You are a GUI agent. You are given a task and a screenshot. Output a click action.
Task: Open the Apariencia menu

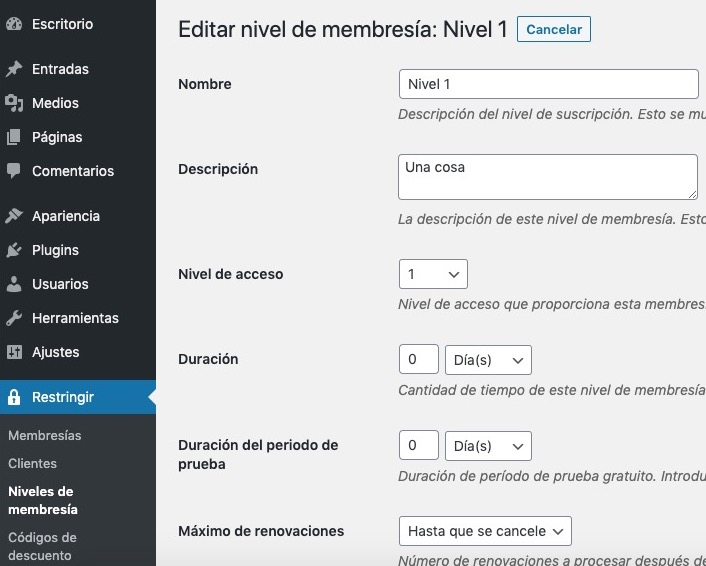point(78,216)
